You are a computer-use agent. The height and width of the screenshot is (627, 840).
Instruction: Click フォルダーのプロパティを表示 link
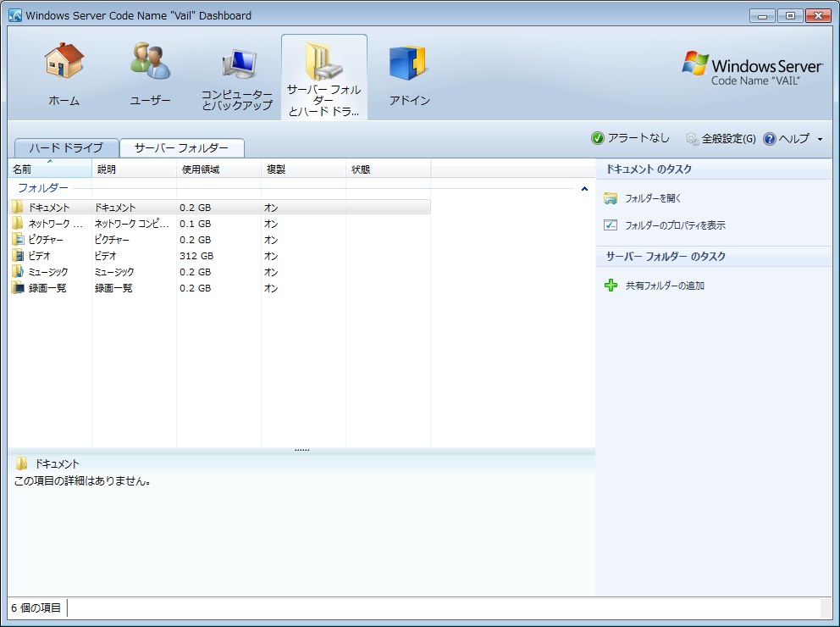tap(675, 225)
